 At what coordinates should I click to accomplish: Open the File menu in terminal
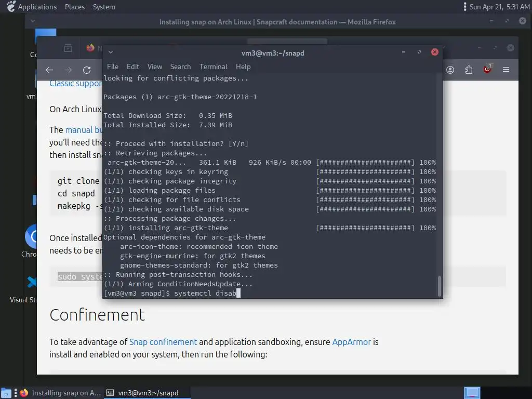(113, 66)
